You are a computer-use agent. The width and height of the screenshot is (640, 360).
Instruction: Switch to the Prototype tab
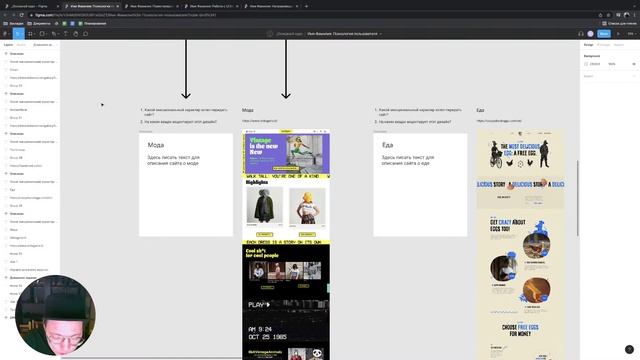[x=603, y=44]
